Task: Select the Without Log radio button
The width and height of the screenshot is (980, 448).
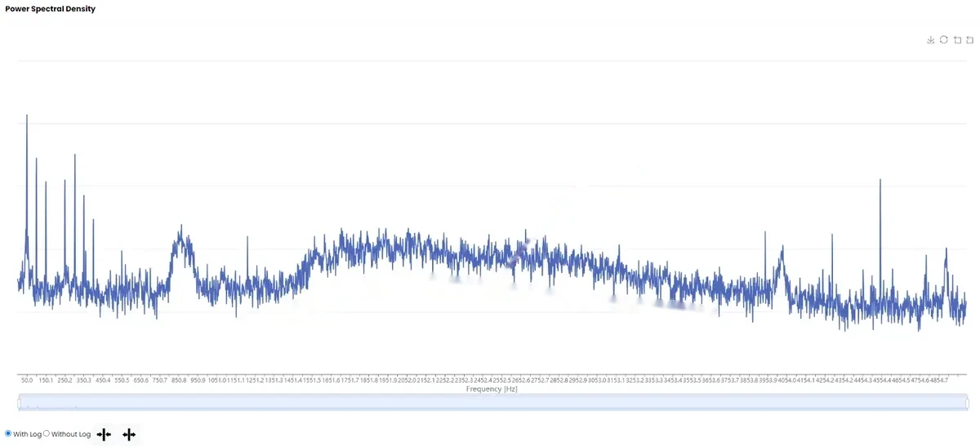Action: click(x=46, y=433)
